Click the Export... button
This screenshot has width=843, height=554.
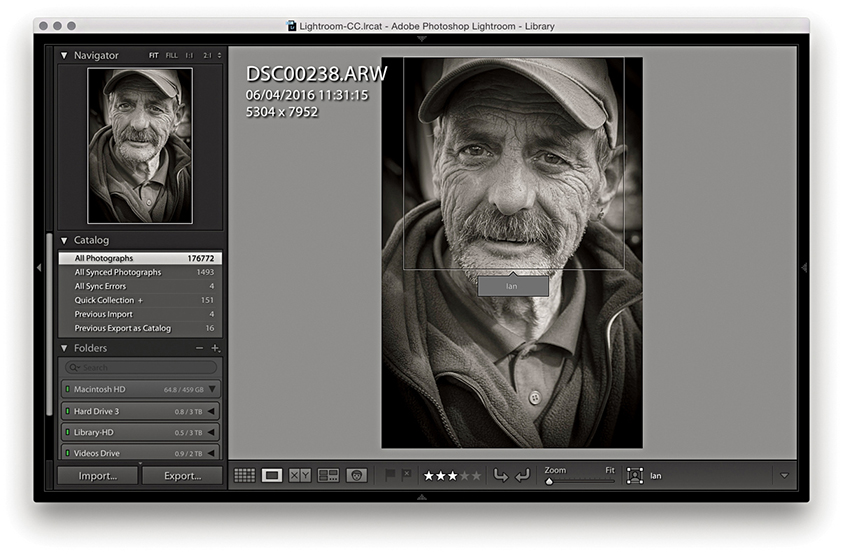pyautogui.click(x=183, y=476)
